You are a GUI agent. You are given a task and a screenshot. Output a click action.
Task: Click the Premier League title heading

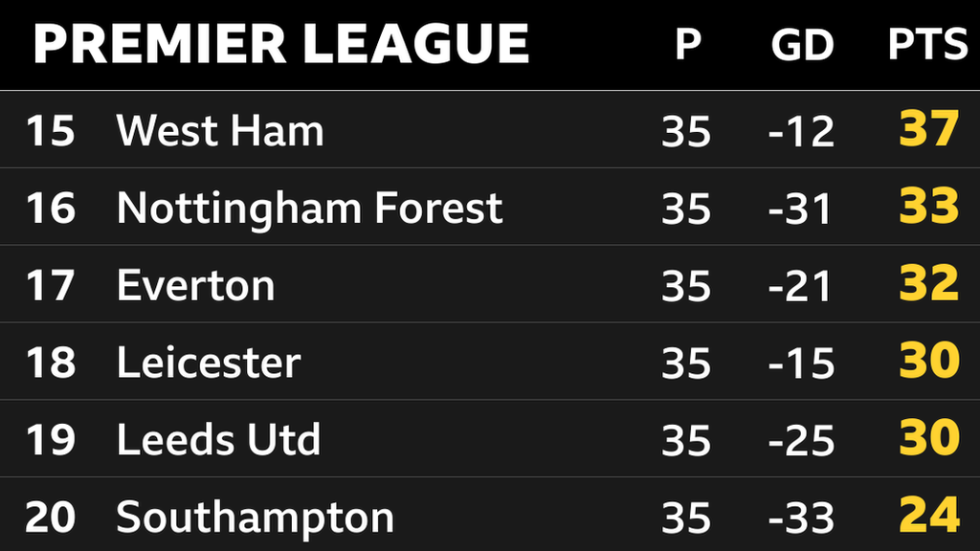pos(280,44)
